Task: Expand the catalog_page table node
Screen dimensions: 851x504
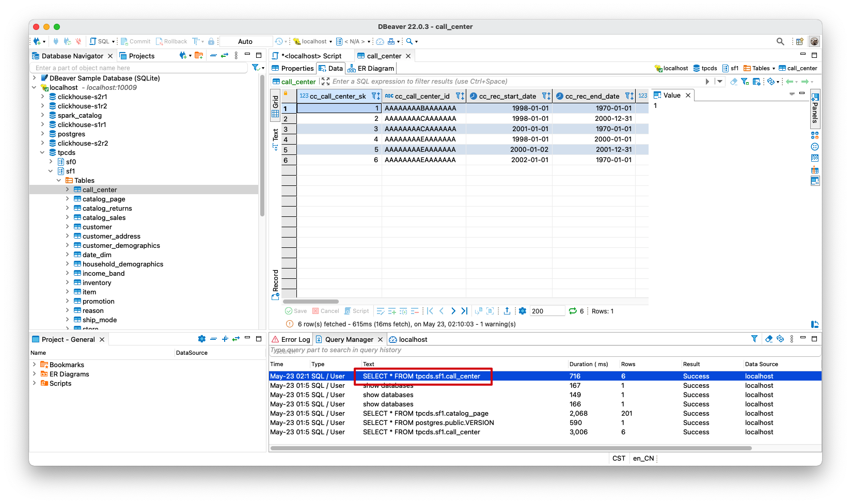Action: pyautogui.click(x=67, y=199)
